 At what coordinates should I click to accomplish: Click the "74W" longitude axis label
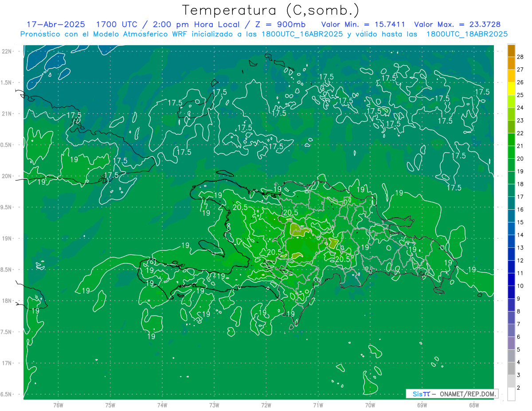162,405
